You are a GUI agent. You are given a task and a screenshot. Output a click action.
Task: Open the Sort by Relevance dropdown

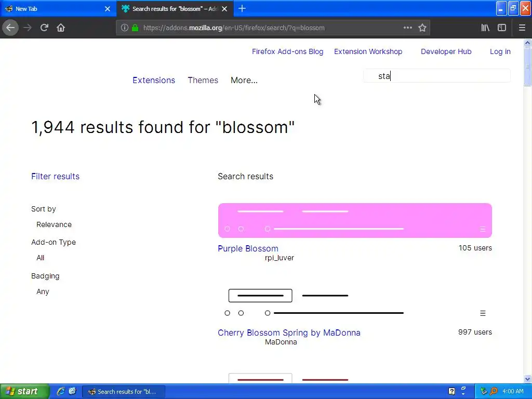tap(54, 224)
